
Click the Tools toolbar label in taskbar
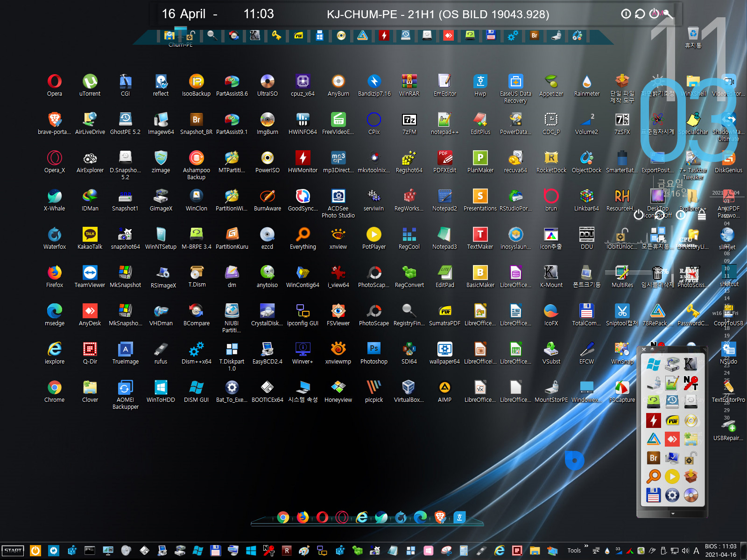(574, 551)
